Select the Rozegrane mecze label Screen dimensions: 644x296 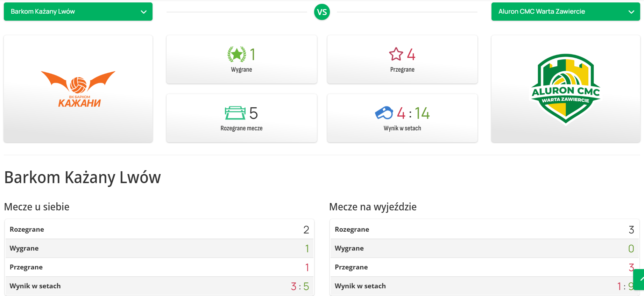tap(241, 128)
